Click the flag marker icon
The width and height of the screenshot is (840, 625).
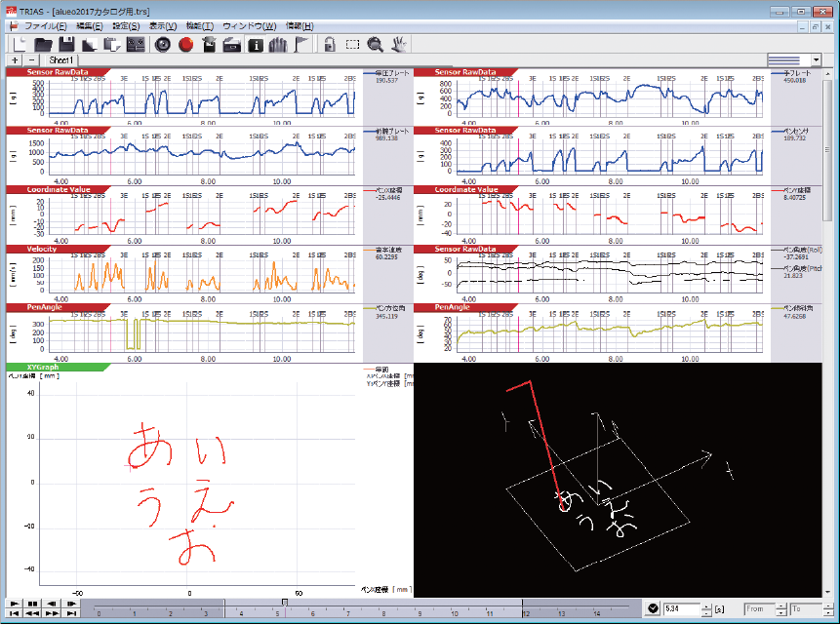click(x=300, y=44)
